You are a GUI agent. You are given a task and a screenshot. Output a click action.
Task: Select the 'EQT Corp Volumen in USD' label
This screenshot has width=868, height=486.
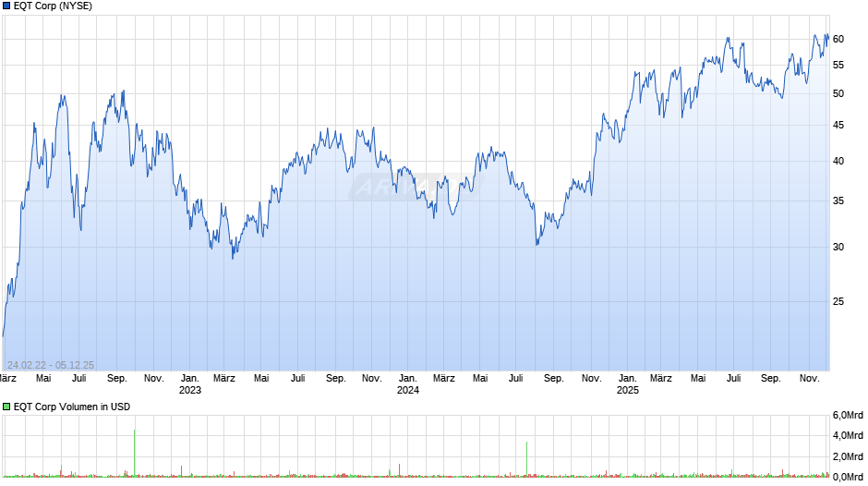coord(72,407)
